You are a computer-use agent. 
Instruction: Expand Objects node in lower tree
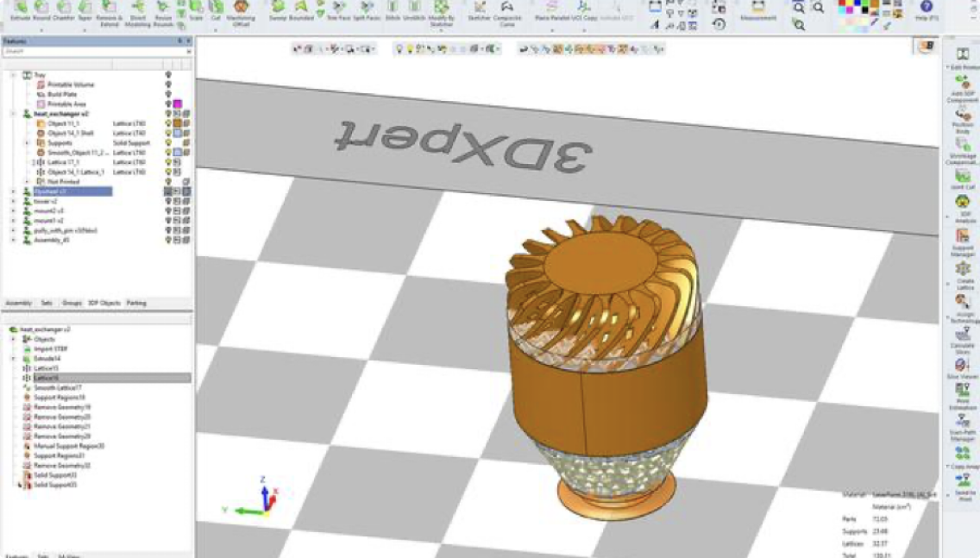13,339
